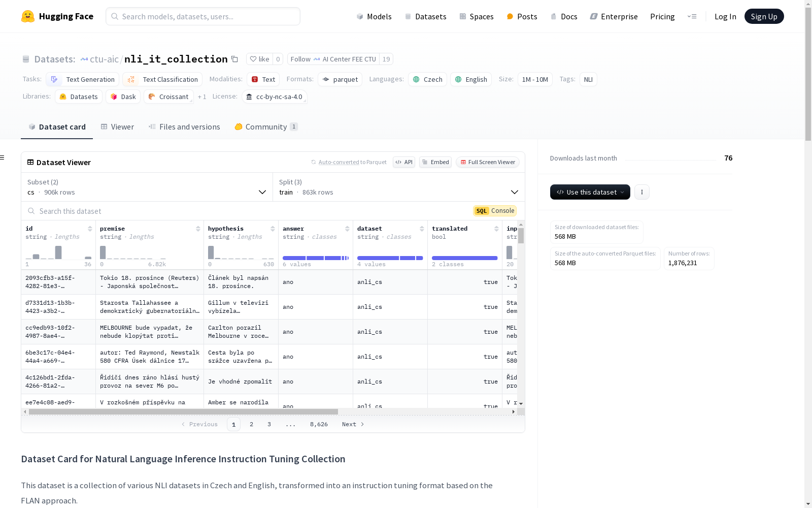Switch to the Viewer tab
Screen dimensions: 812x508
click(x=117, y=127)
